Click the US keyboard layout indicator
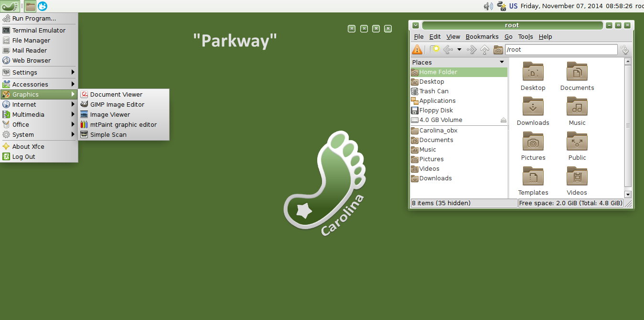Screen dimensions: 644x320 click(x=514, y=6)
